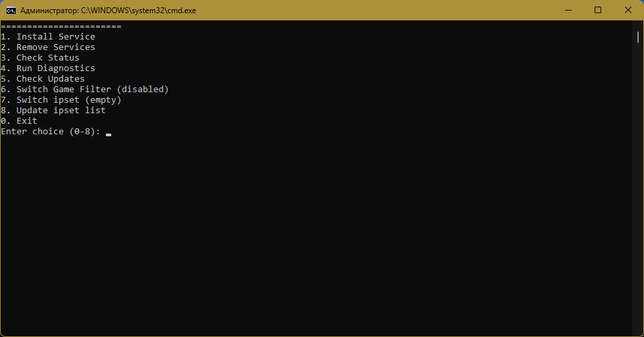
Task: Click the Switch ipset (empty) line
Action: (x=61, y=100)
